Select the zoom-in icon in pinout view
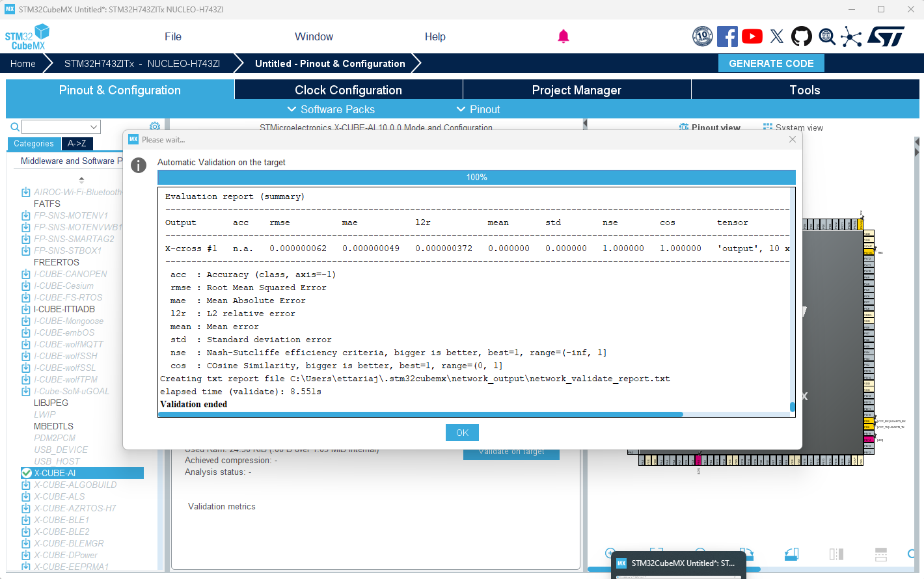 [x=610, y=554]
